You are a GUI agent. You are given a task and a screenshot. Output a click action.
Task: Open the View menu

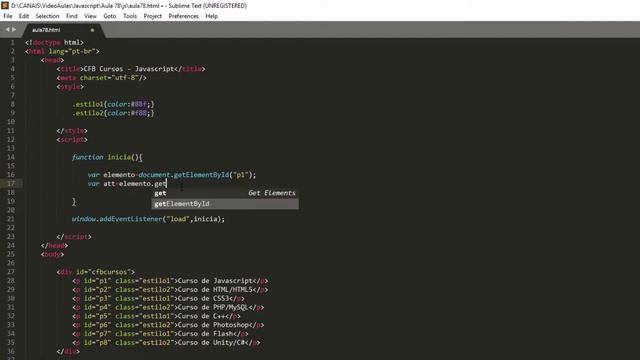click(x=90, y=16)
